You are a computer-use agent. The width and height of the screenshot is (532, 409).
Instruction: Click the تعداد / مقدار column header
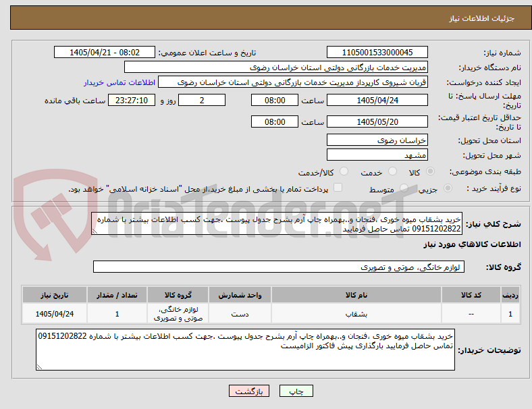(x=117, y=295)
